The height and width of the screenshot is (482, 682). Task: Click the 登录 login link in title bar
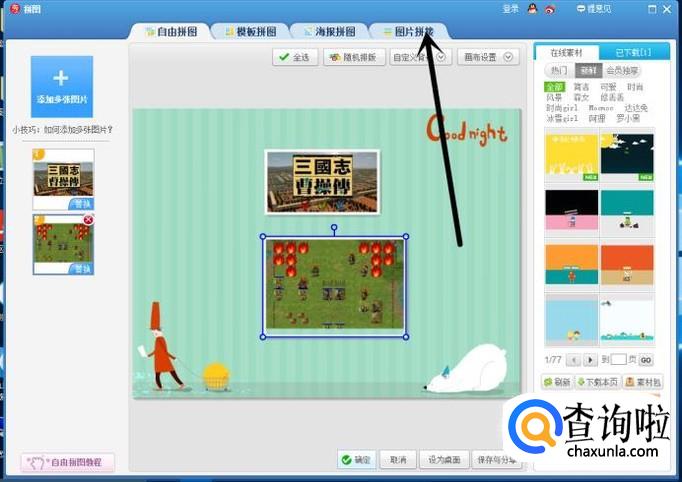510,9
